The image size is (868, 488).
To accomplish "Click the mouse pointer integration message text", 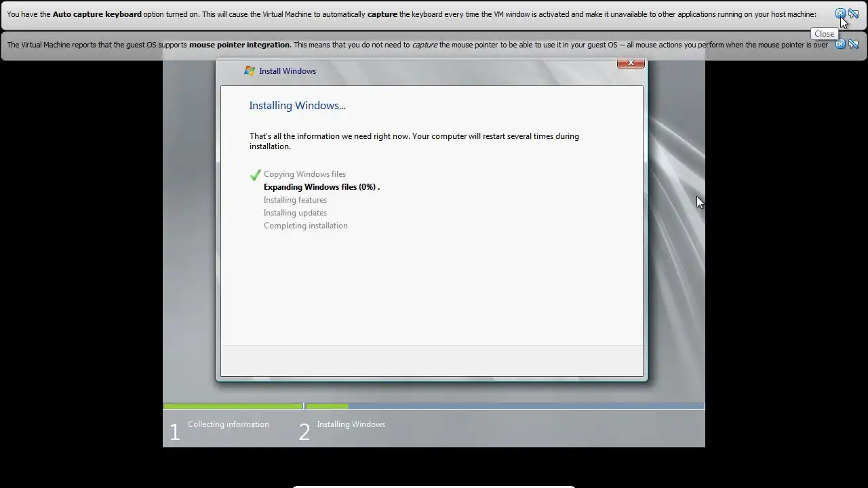I will coord(417,45).
